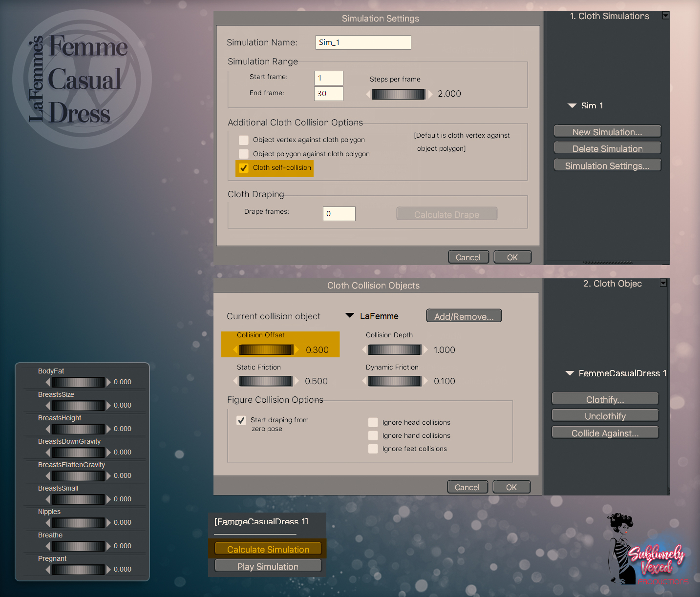This screenshot has width=700, height=597.
Task: Open the LaFemme collision object dropdown
Action: point(350,315)
